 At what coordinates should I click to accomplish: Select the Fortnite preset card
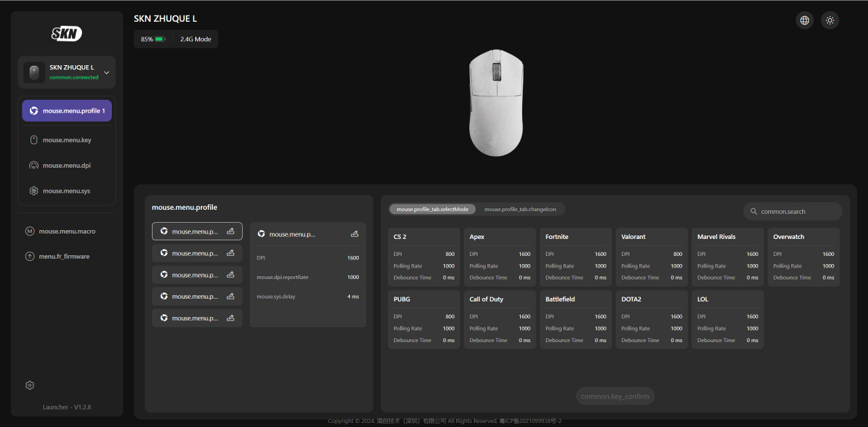coord(576,257)
